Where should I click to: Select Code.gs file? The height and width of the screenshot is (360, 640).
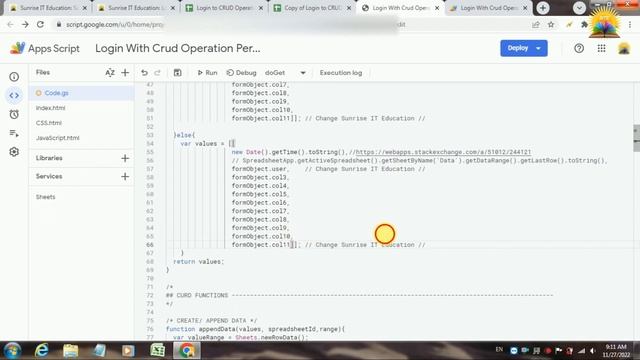tap(81, 93)
